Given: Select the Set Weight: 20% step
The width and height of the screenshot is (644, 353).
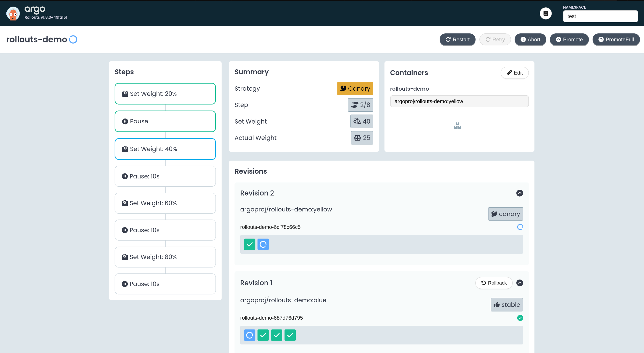Looking at the screenshot, I should pyautogui.click(x=165, y=94).
